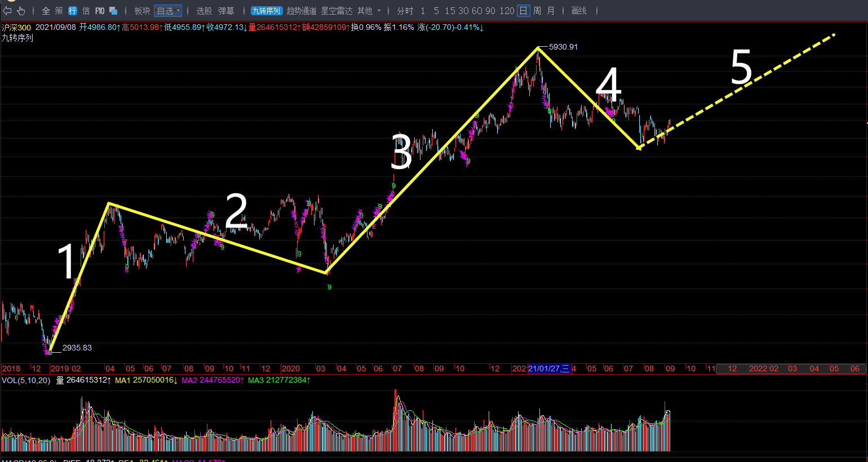868x462 pixels.
Task: Expand the 其他 dropdown arrow
Action: tap(379, 11)
